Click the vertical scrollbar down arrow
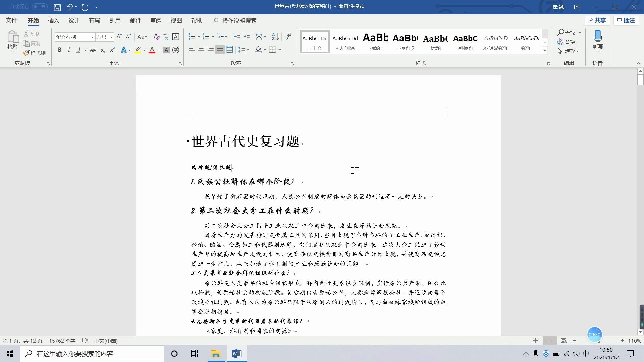Image resolution: width=644 pixels, height=362 pixels. coord(640,332)
